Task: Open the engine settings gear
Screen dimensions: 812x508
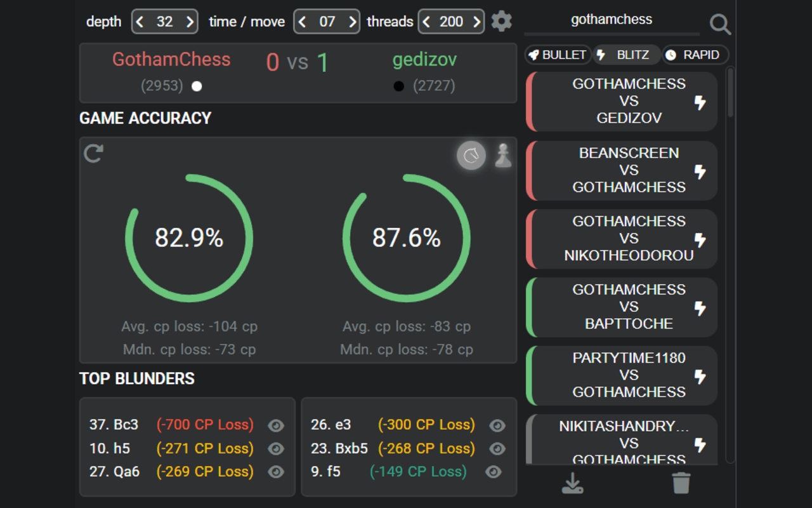Action: tap(501, 22)
